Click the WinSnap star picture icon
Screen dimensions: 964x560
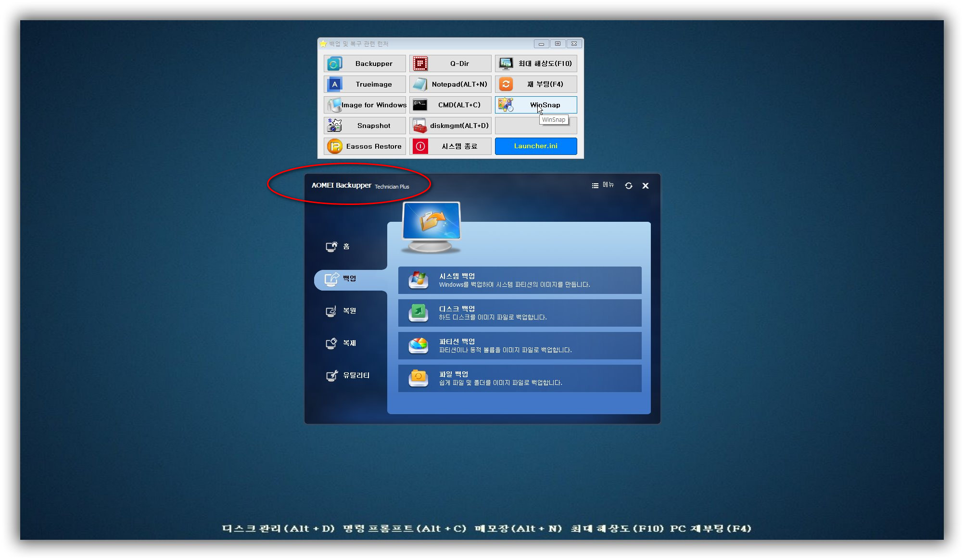click(x=506, y=105)
